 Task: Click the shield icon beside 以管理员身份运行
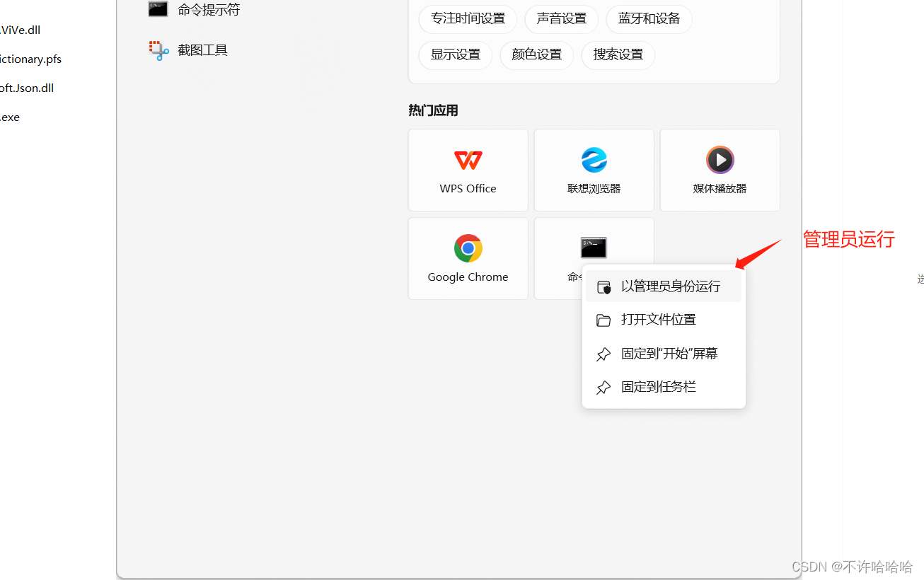604,287
